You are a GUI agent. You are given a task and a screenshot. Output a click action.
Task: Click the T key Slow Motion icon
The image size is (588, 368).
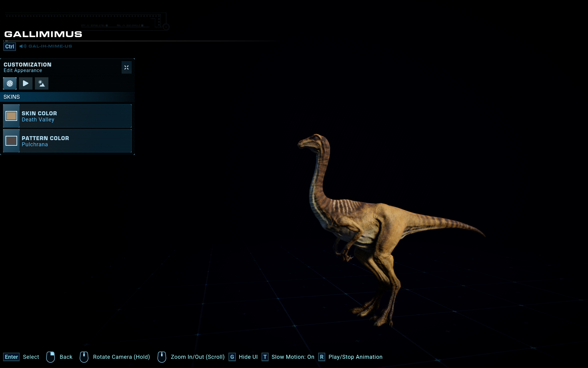tap(265, 357)
